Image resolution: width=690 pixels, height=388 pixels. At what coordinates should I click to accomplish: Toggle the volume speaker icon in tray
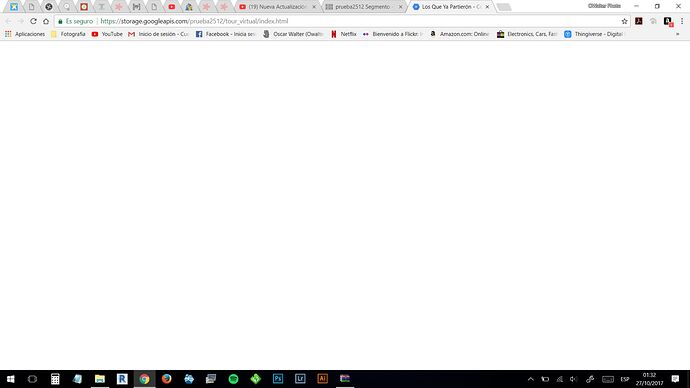pos(573,379)
